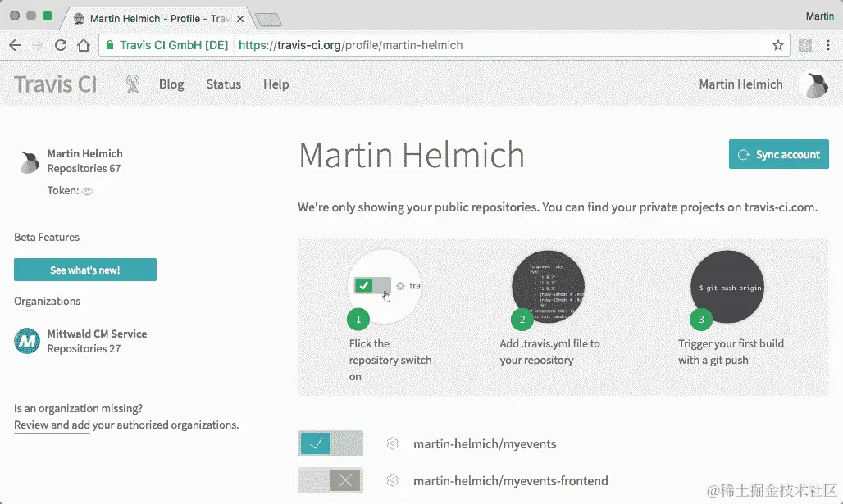Click the green padlock security icon
Viewport: 843px width, 504px height.
[110, 45]
